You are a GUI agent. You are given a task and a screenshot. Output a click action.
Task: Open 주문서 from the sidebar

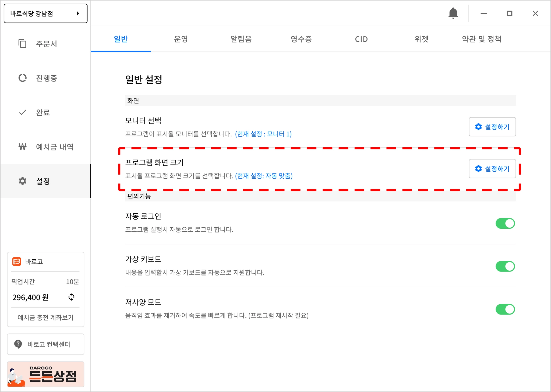coord(38,44)
